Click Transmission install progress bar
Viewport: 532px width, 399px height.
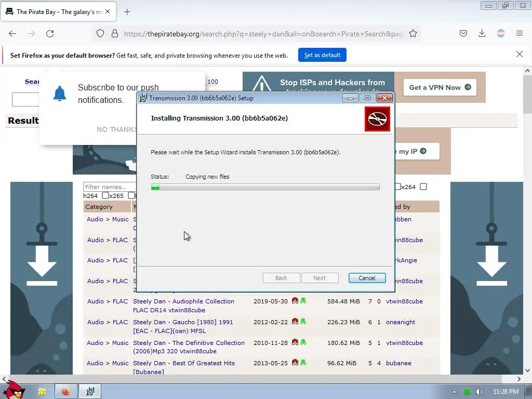click(265, 187)
